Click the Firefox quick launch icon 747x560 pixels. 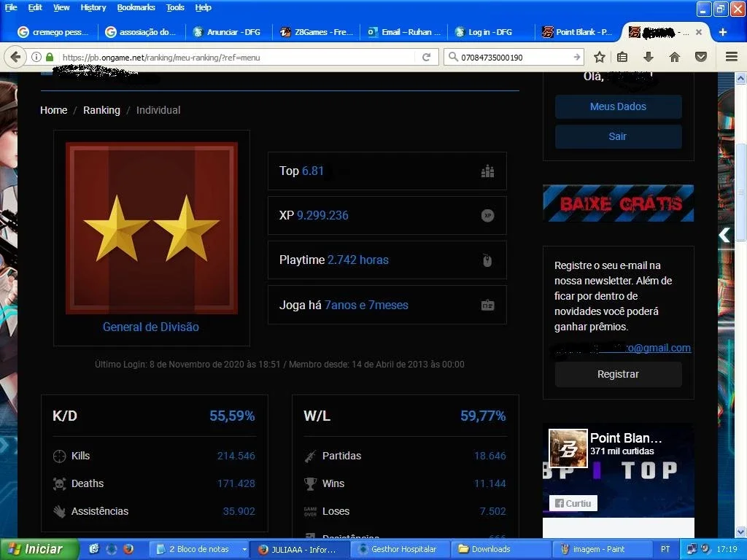point(128,549)
